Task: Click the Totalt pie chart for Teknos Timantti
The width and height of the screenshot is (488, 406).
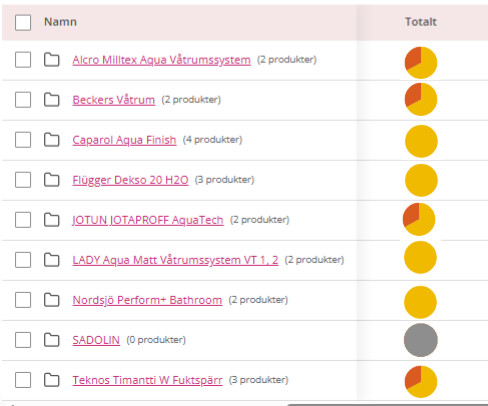Action: tap(421, 382)
